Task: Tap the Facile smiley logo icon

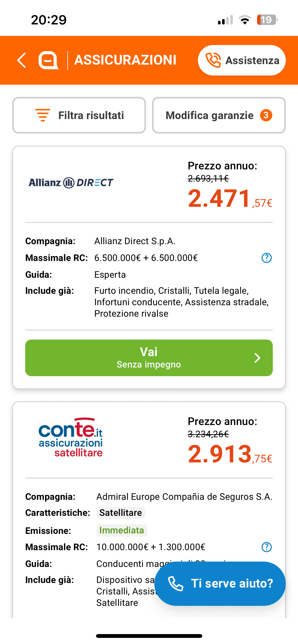Action: click(x=48, y=60)
